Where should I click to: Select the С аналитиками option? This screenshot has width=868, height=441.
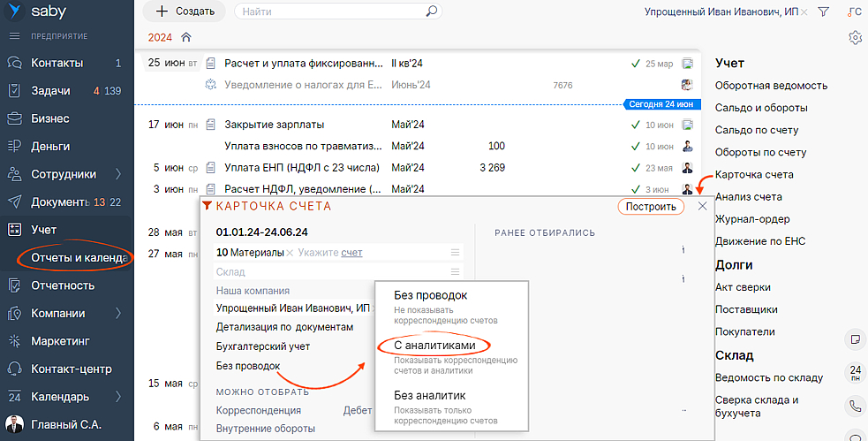pos(434,346)
